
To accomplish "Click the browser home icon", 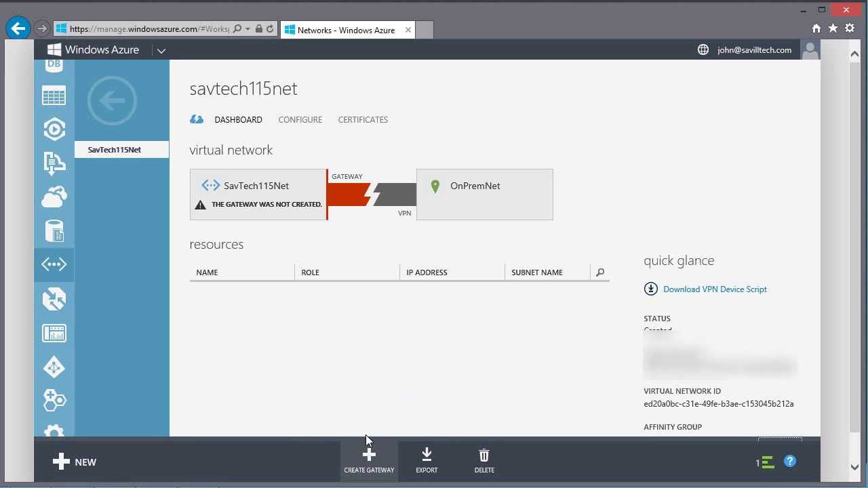I will (816, 28).
